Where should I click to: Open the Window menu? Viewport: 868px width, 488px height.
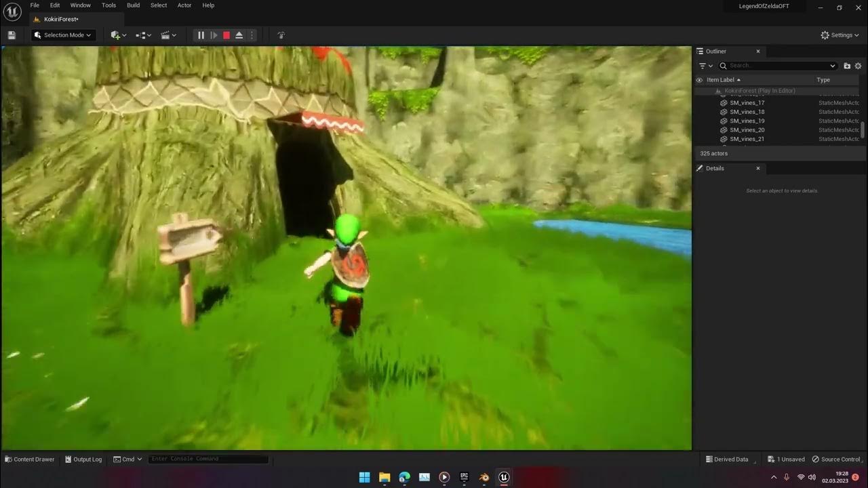point(80,5)
